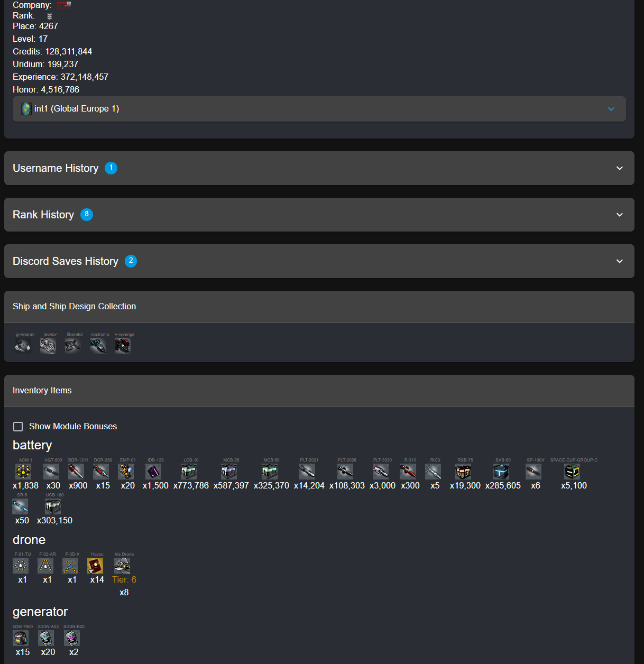Click the x285,605 quantity under SAB-50
The height and width of the screenshot is (664, 644).
[503, 486]
